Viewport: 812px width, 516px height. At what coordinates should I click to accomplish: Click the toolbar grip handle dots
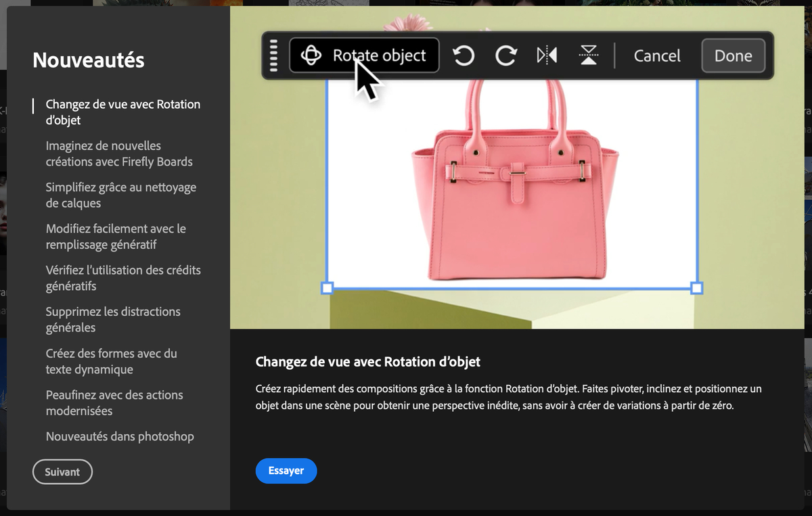point(273,55)
